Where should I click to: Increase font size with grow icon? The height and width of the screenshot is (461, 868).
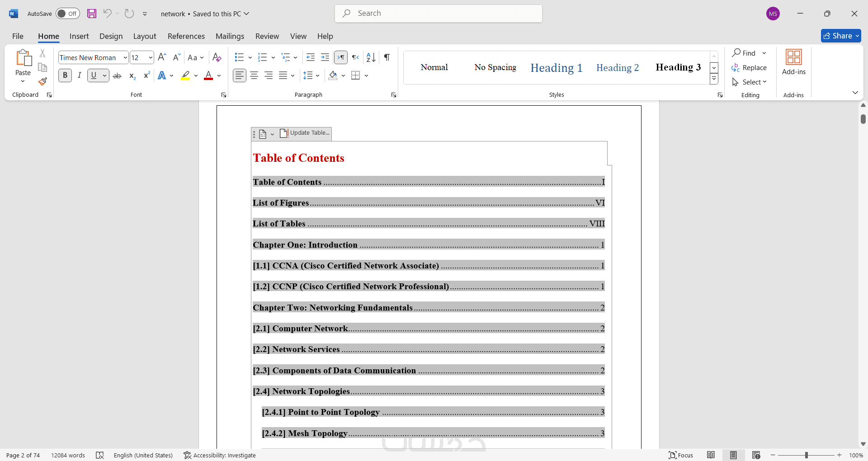(x=162, y=57)
